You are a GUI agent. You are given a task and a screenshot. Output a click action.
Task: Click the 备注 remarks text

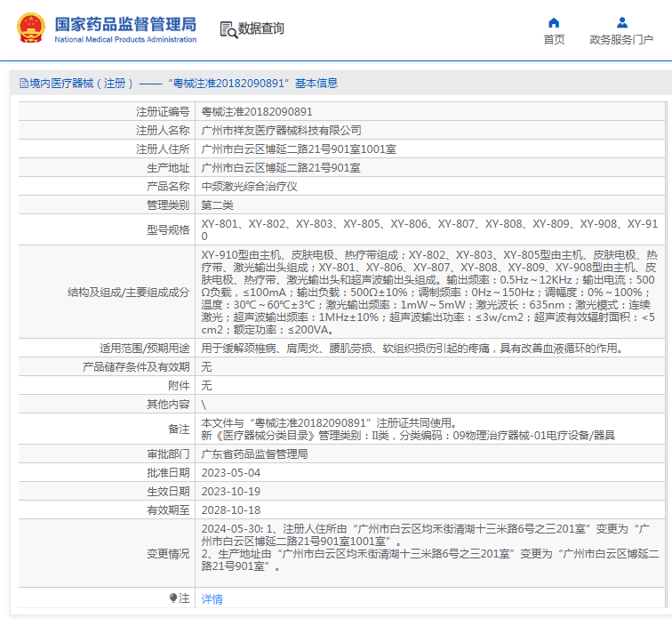click(408, 429)
